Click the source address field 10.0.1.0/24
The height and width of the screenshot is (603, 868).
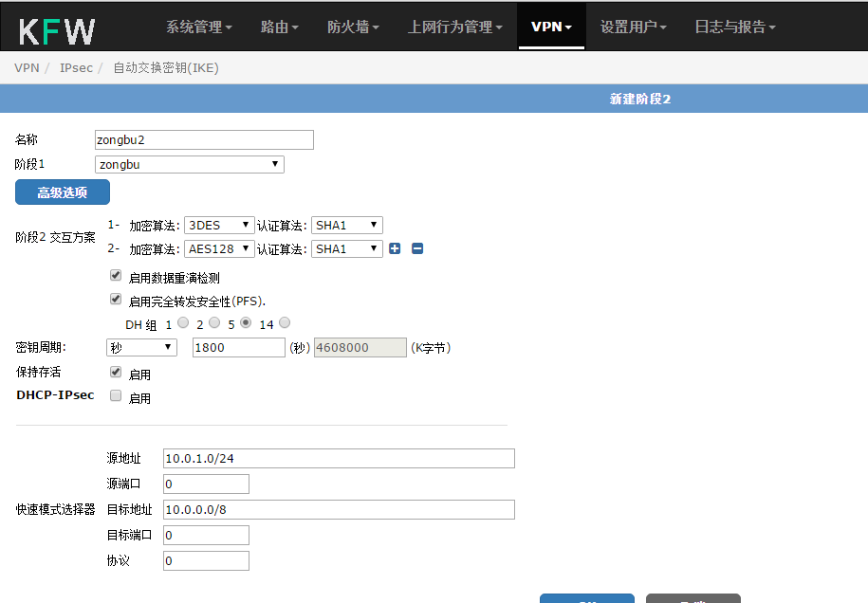pyautogui.click(x=339, y=459)
